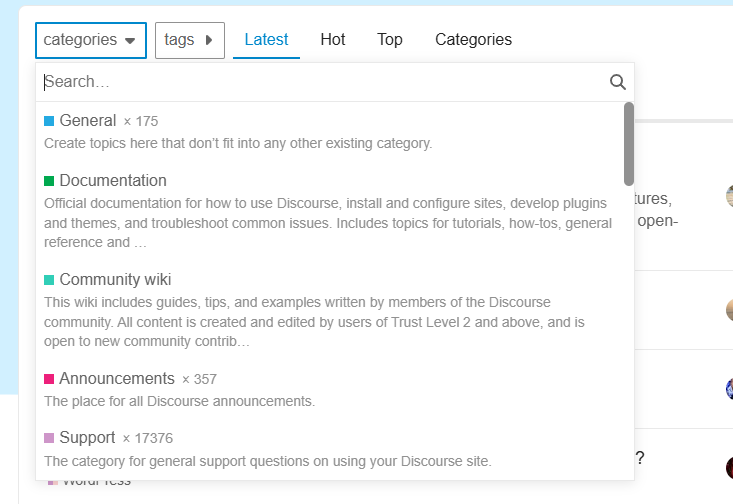Open the Categories tab
733x504 pixels.
pos(474,40)
